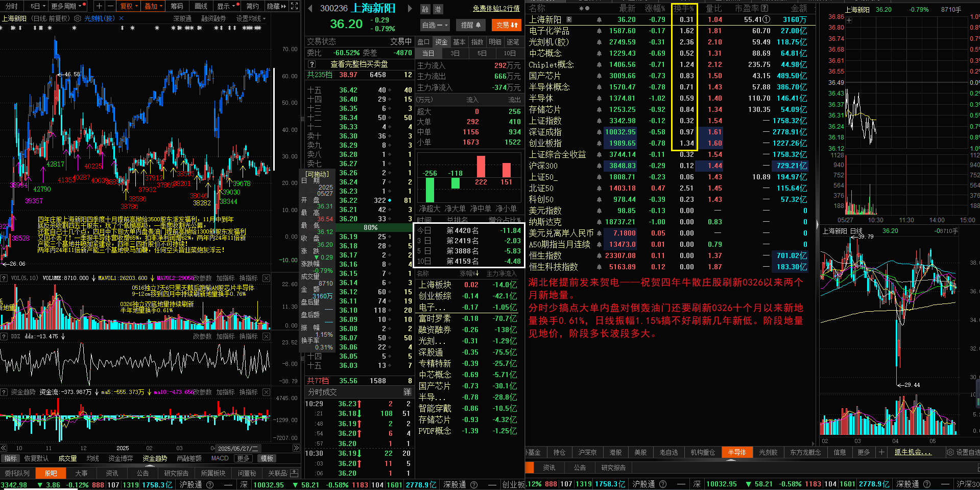Click 换指标 in the DDZ panel
Screen dimensions: 980x490
click(248, 337)
